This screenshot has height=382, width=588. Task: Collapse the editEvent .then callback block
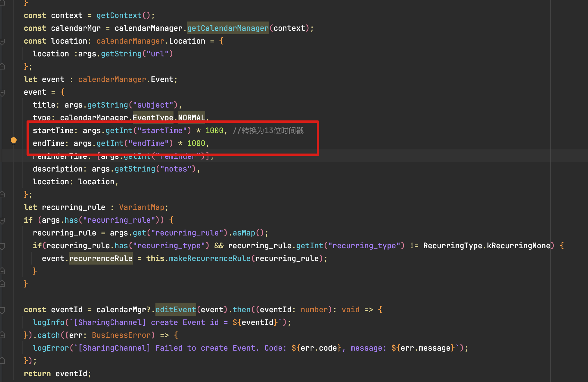(2, 310)
